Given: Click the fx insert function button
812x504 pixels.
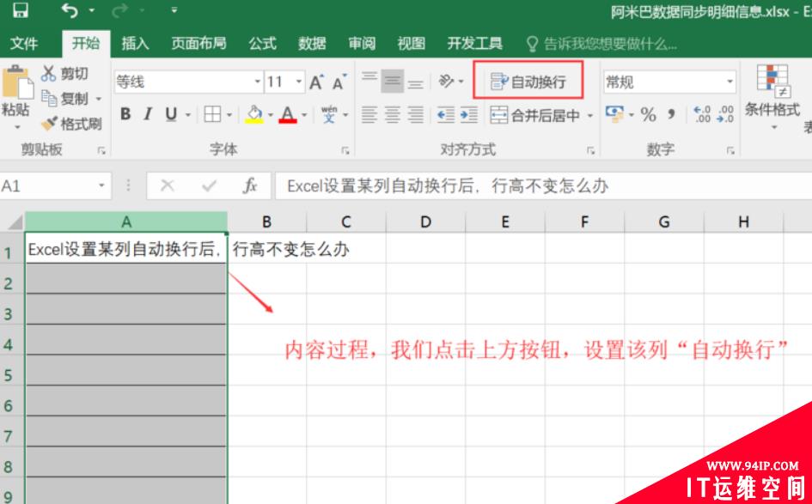Looking at the screenshot, I should [x=250, y=185].
